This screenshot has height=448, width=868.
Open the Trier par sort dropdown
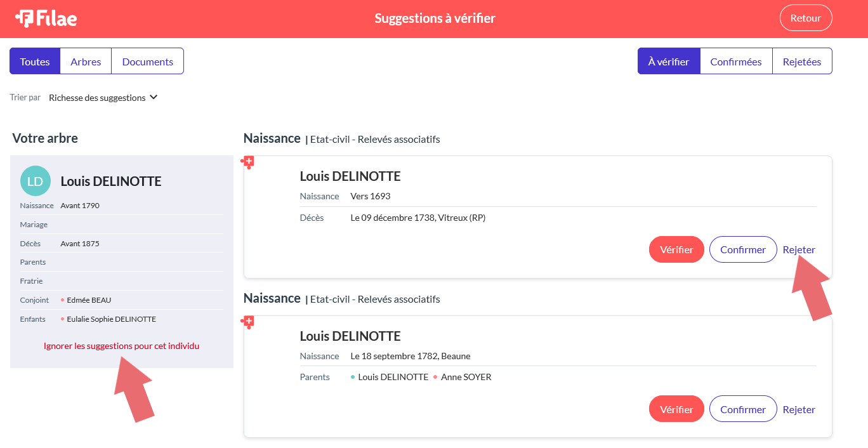point(103,98)
